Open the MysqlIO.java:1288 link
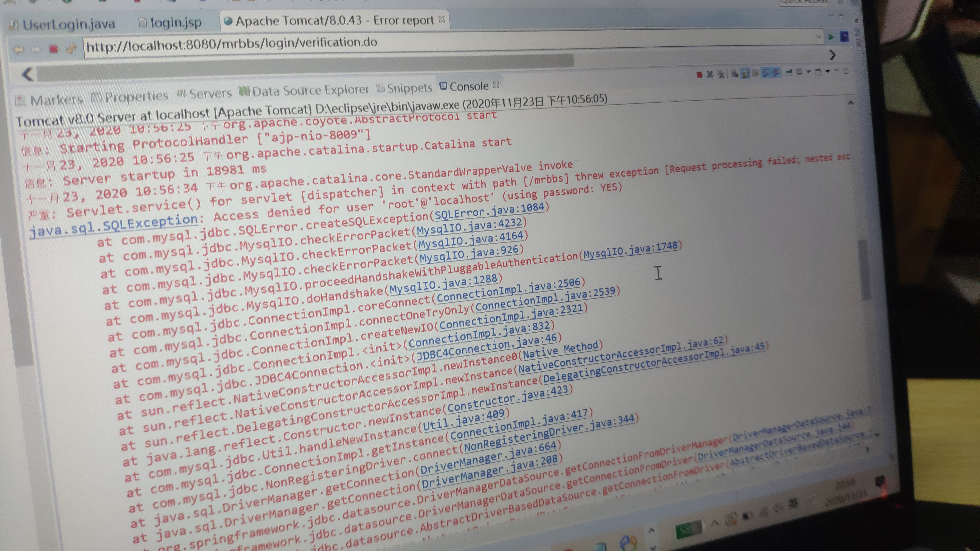Screen dimensions: 980x551 tap(444, 284)
